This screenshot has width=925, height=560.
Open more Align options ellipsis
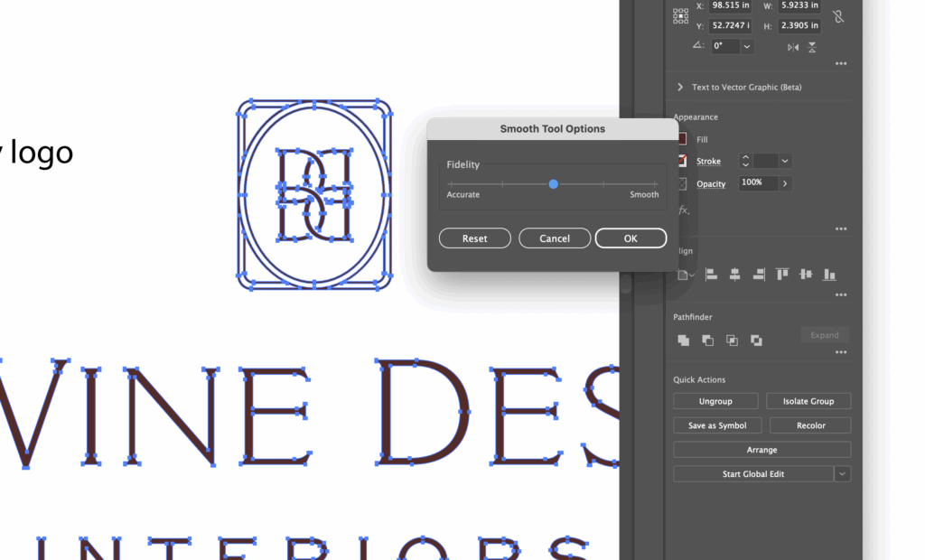[x=841, y=294]
